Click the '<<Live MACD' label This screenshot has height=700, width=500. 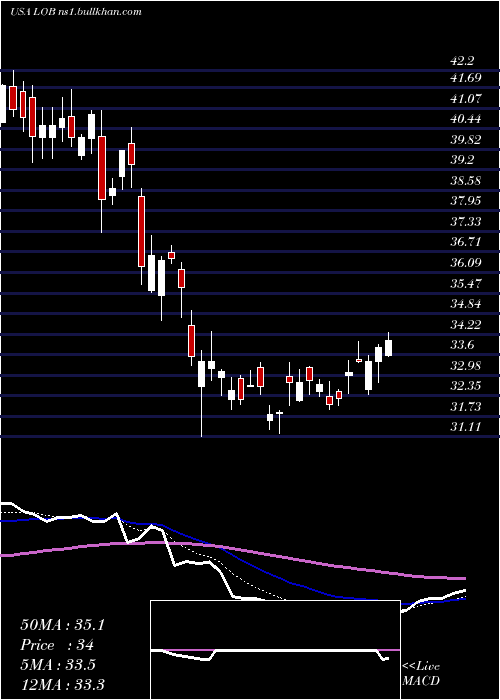pos(421,674)
